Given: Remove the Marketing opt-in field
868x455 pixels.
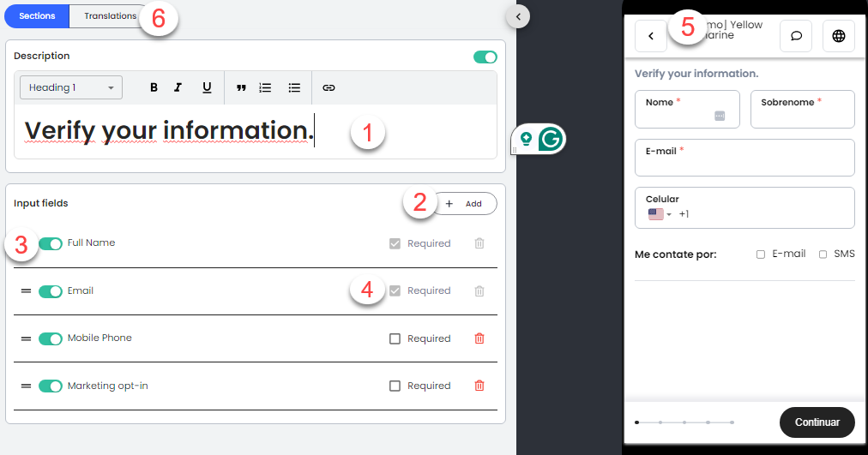Looking at the screenshot, I should [x=479, y=386].
